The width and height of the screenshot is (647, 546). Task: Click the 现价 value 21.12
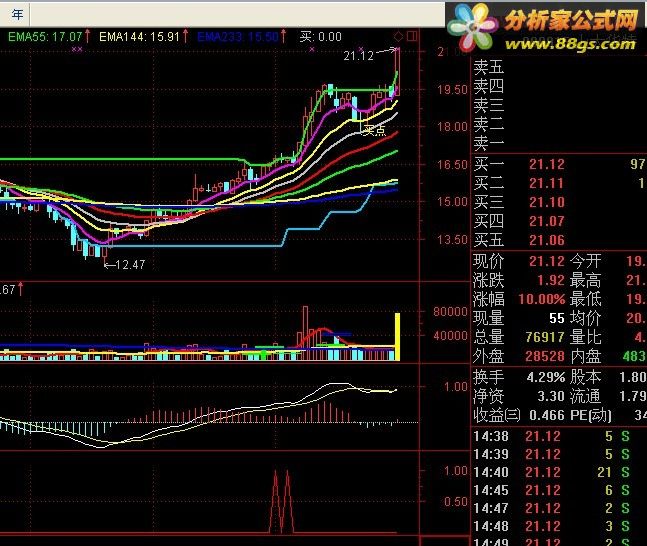(547, 261)
